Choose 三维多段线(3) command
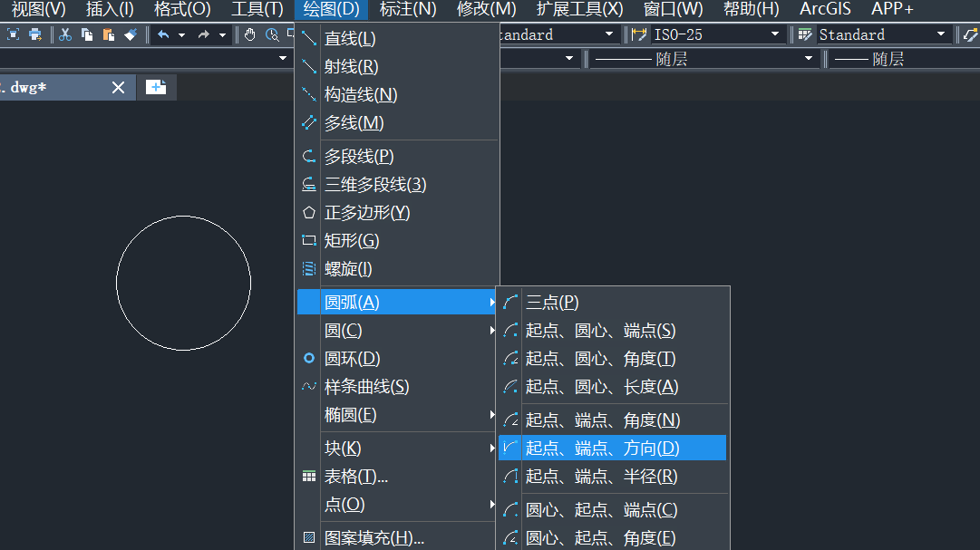This screenshot has width=980, height=550. click(397, 184)
